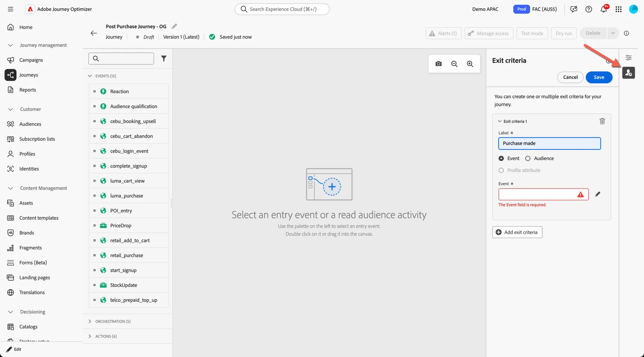
Task: Zoom in the journey canvas
Action: [x=470, y=64]
